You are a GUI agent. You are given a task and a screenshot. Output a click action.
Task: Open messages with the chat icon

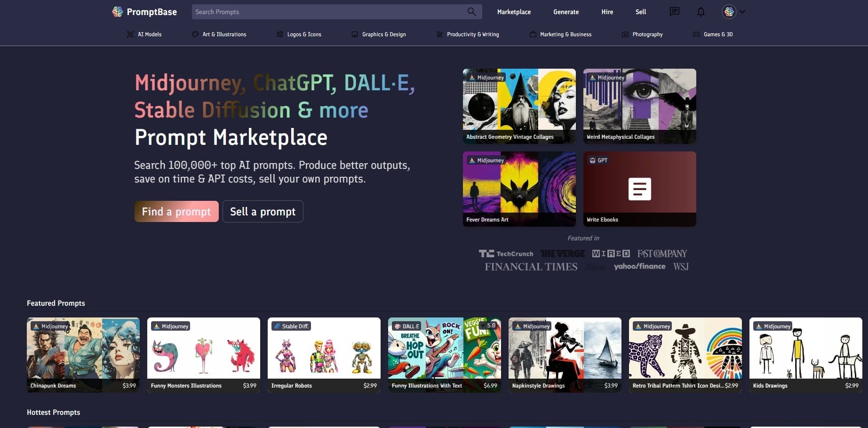click(674, 11)
